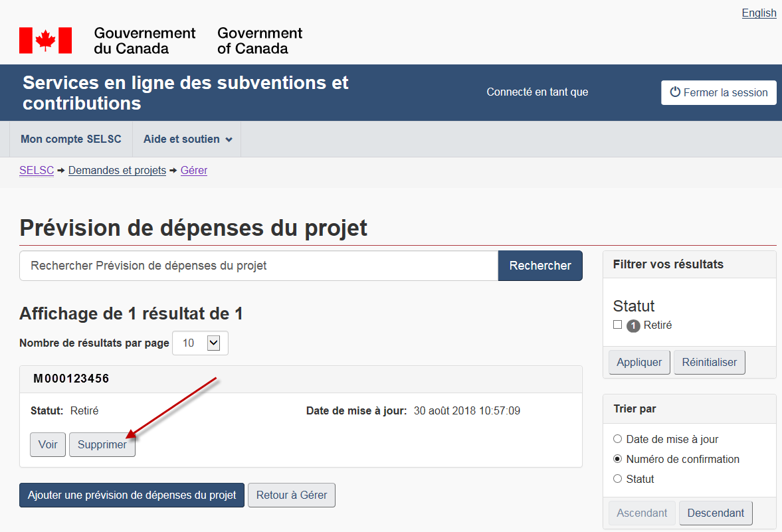Open Mon compte SELSC menu item
This screenshot has width=782, height=532.
[71, 139]
